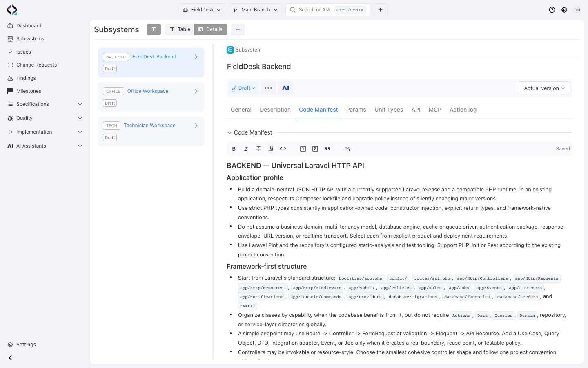Open the FieldDesk Backend subsystem link

tap(154, 57)
